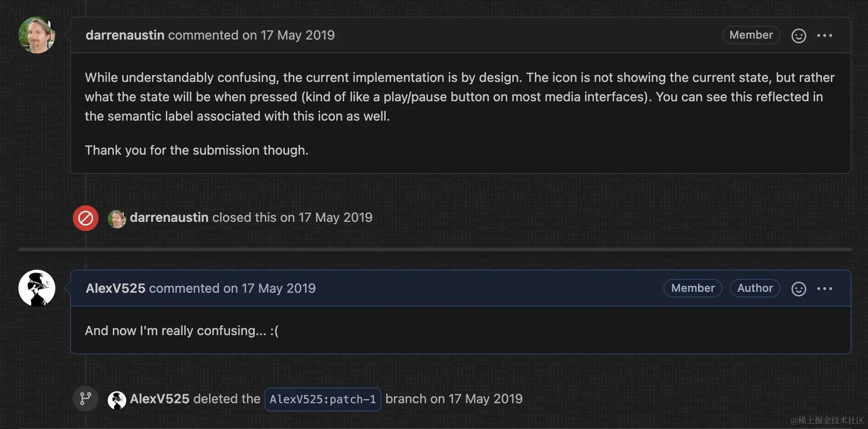Click Author badge on AlexV525's comment
868x429 pixels.
pyautogui.click(x=755, y=288)
